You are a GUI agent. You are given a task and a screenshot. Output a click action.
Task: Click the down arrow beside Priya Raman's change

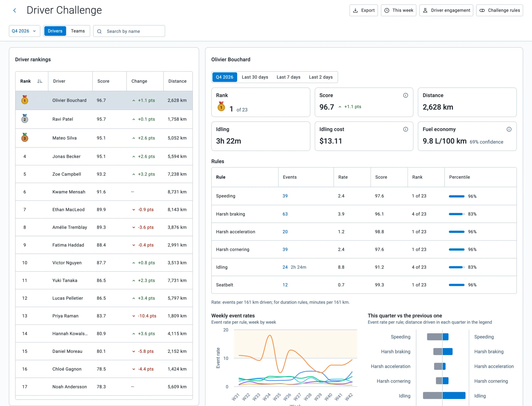(134, 316)
